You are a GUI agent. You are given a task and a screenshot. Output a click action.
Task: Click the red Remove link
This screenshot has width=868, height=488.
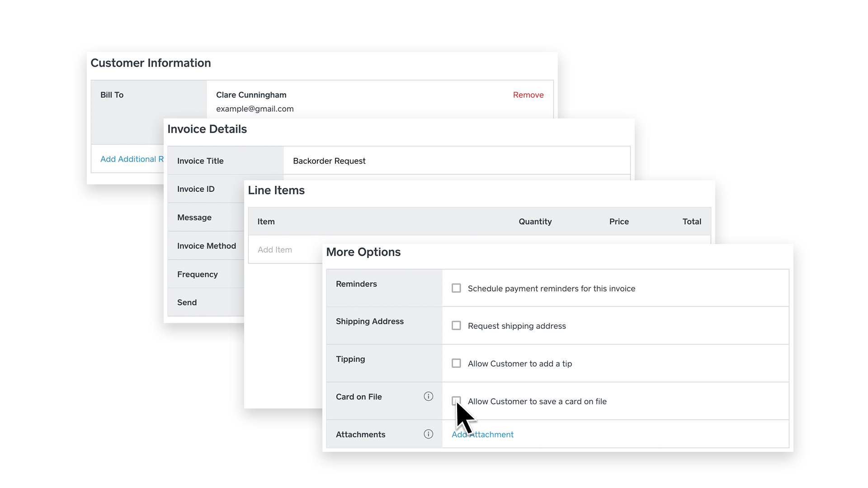click(x=528, y=95)
